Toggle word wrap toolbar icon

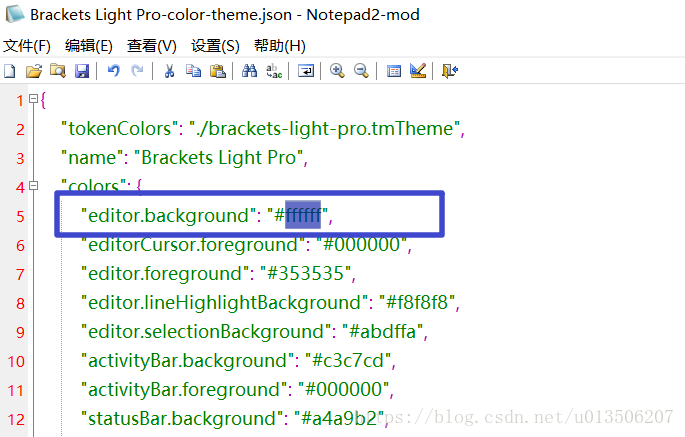click(306, 70)
